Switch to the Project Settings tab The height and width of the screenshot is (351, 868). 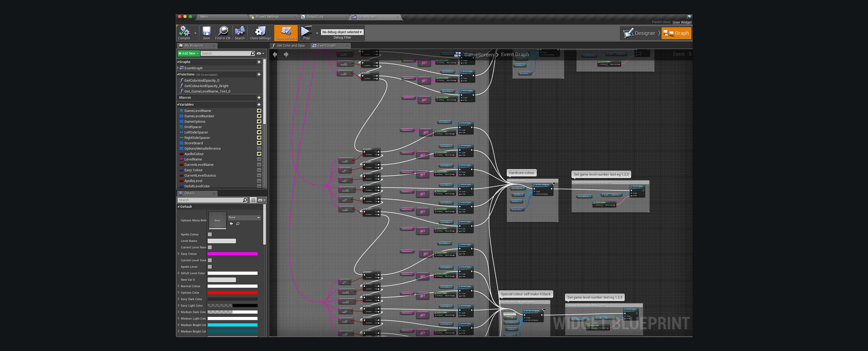click(267, 17)
